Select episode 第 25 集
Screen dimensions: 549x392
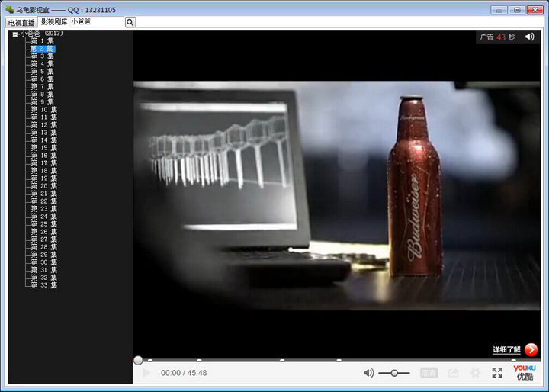43,224
